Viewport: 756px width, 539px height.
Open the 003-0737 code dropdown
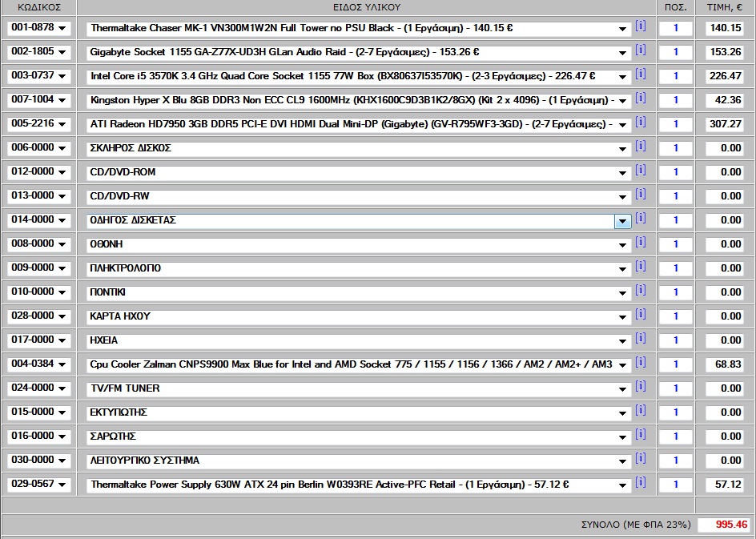click(39, 76)
